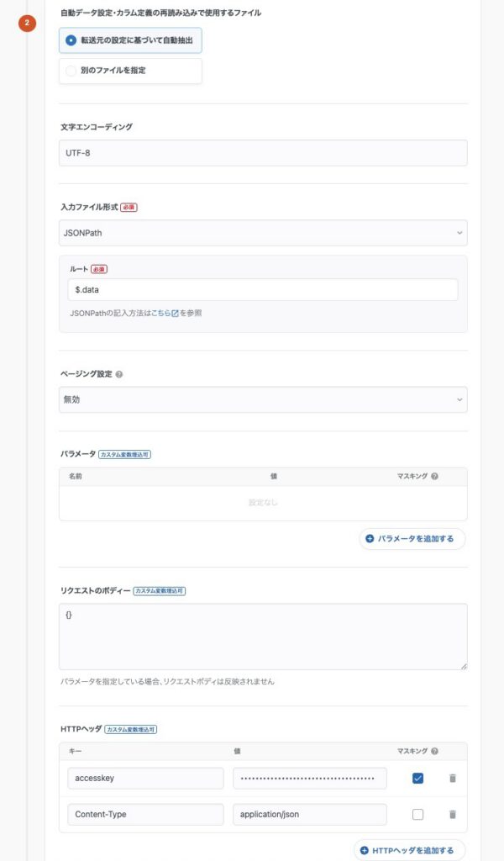Viewport: 504px width, 861px height.
Task: Click the ルート field containing $.data
Action: (263, 289)
